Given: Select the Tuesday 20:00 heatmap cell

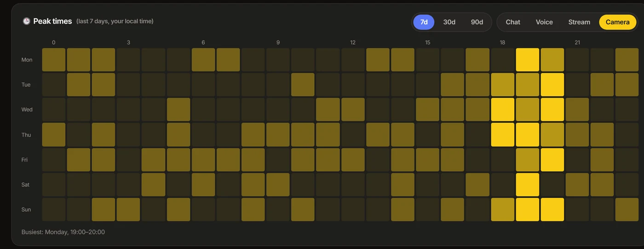Looking at the screenshot, I should tap(552, 85).
